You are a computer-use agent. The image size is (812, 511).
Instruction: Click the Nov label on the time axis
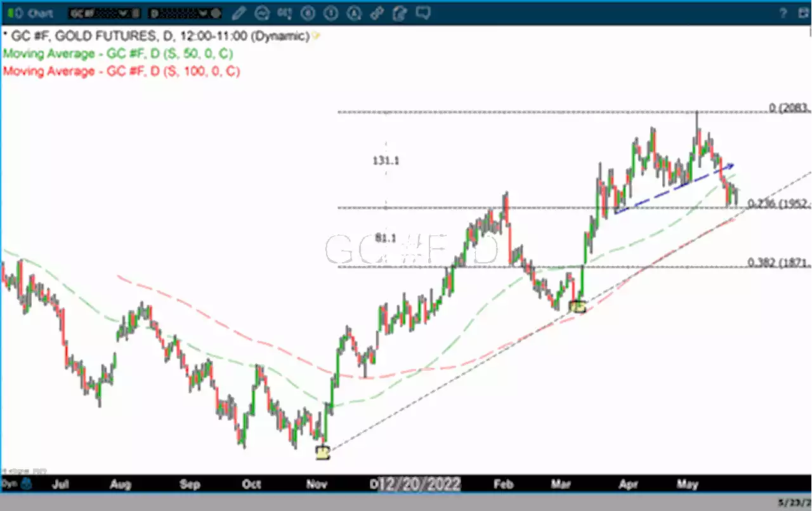click(316, 484)
